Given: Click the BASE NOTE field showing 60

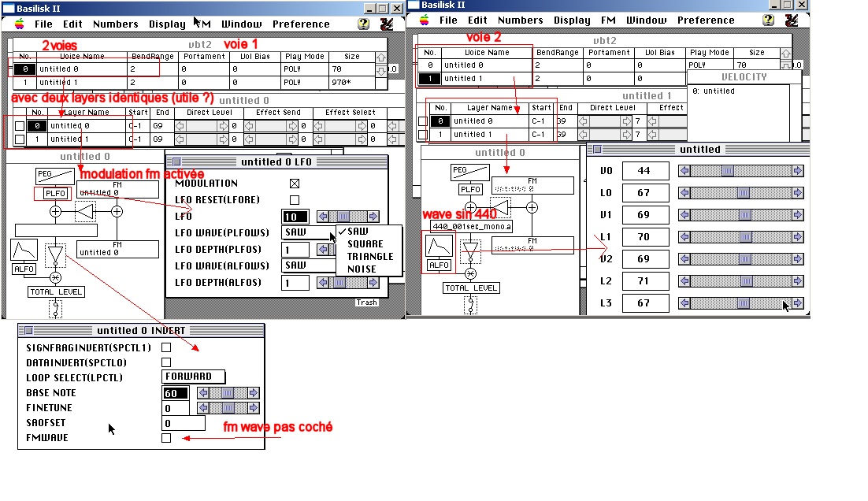Looking at the screenshot, I should tap(176, 393).
